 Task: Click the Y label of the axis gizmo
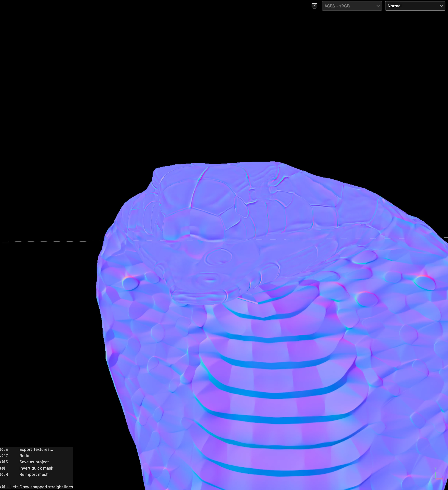point(435,468)
